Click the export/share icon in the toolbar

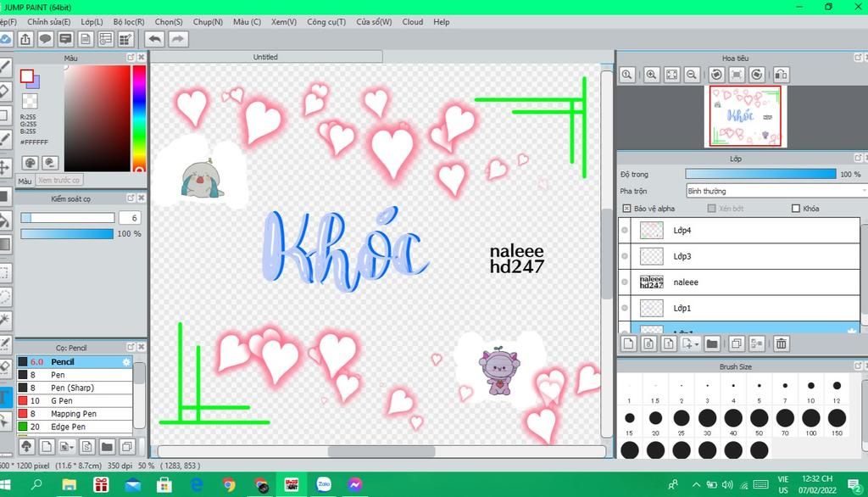pyautogui.click(x=25, y=39)
